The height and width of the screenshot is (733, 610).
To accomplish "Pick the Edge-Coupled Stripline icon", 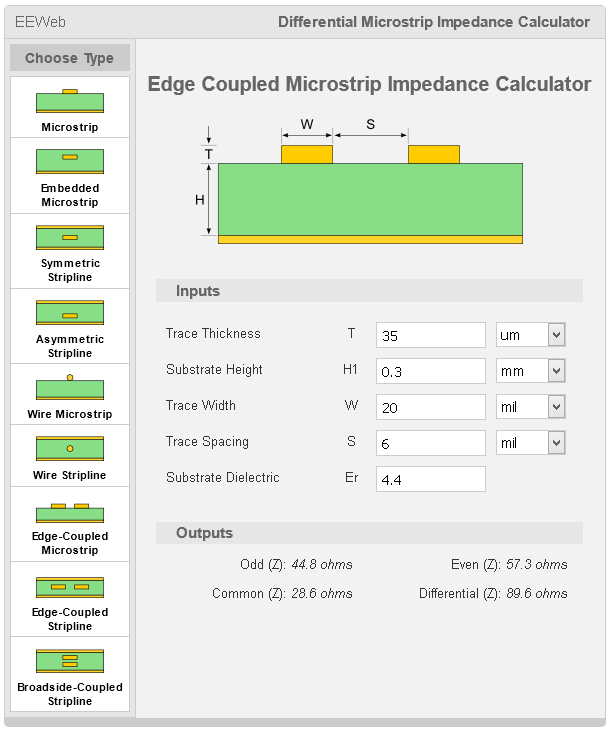I will 69,586.
